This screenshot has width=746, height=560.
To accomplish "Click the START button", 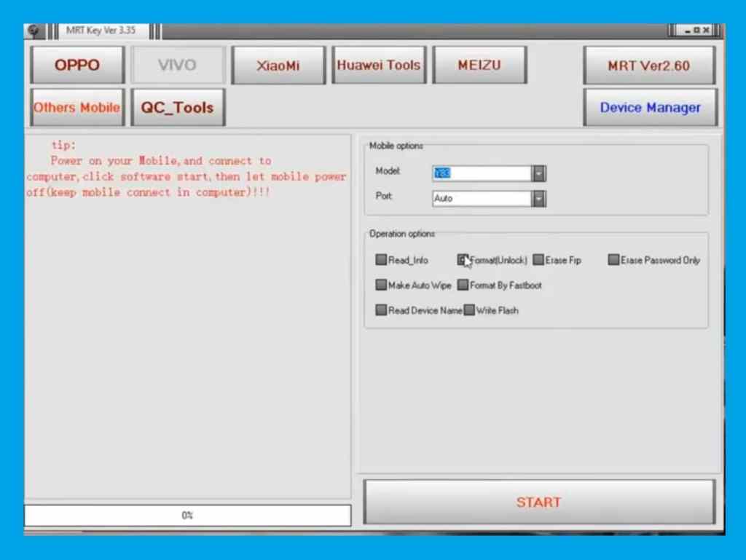I will click(x=539, y=502).
